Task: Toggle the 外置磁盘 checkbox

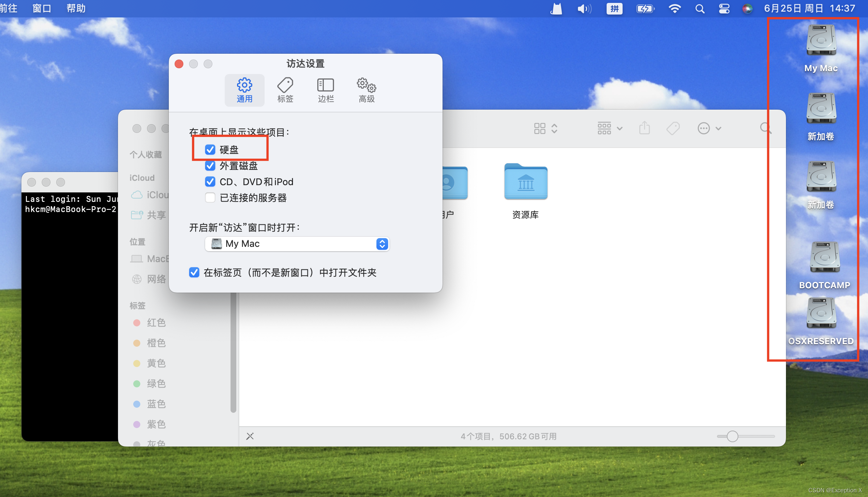Action: point(210,166)
